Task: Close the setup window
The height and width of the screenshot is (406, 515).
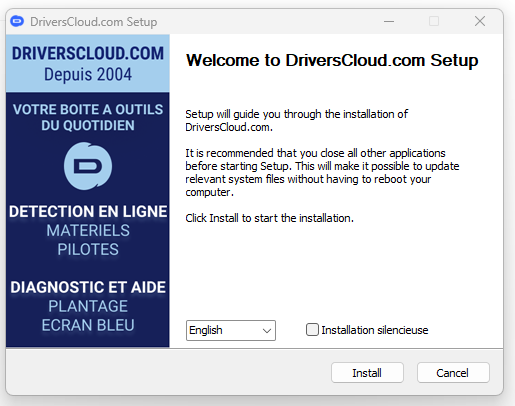Action: (x=480, y=21)
